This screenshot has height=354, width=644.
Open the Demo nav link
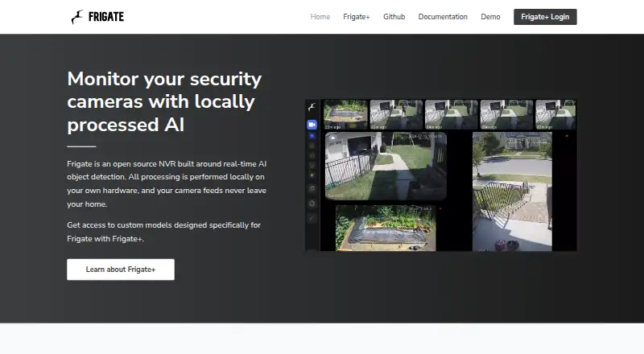click(490, 17)
